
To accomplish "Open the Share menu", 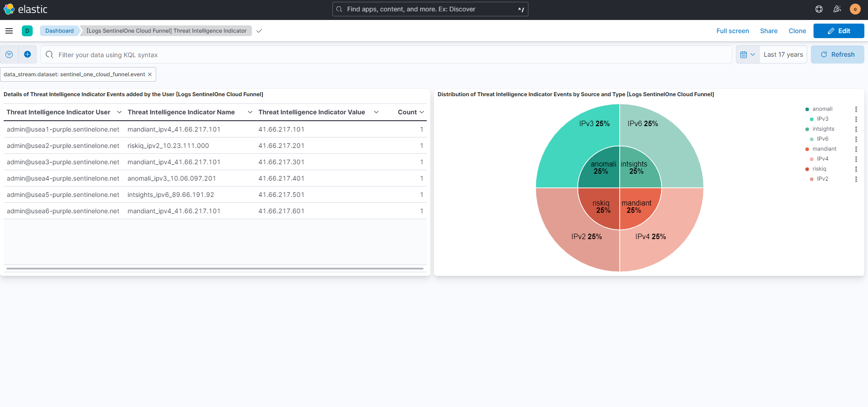I will click(x=769, y=31).
